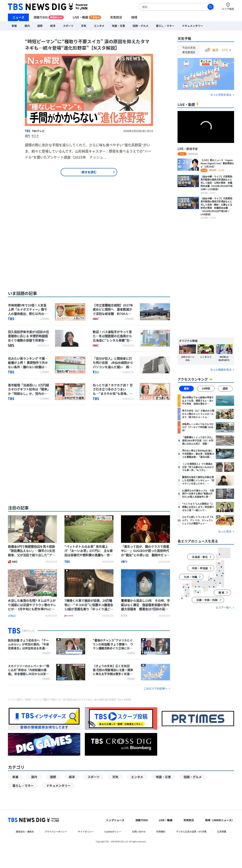Open the 地域 tab

click(134, 17)
